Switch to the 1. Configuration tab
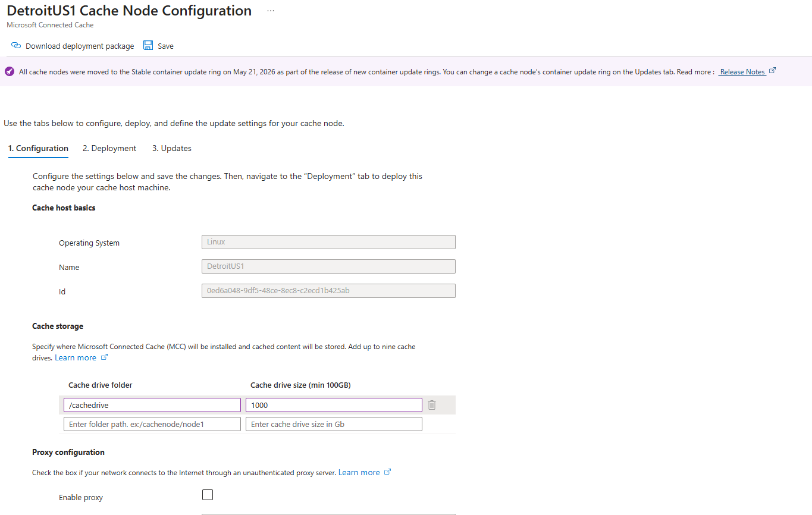Viewport: 812px width, 515px height. (x=38, y=148)
